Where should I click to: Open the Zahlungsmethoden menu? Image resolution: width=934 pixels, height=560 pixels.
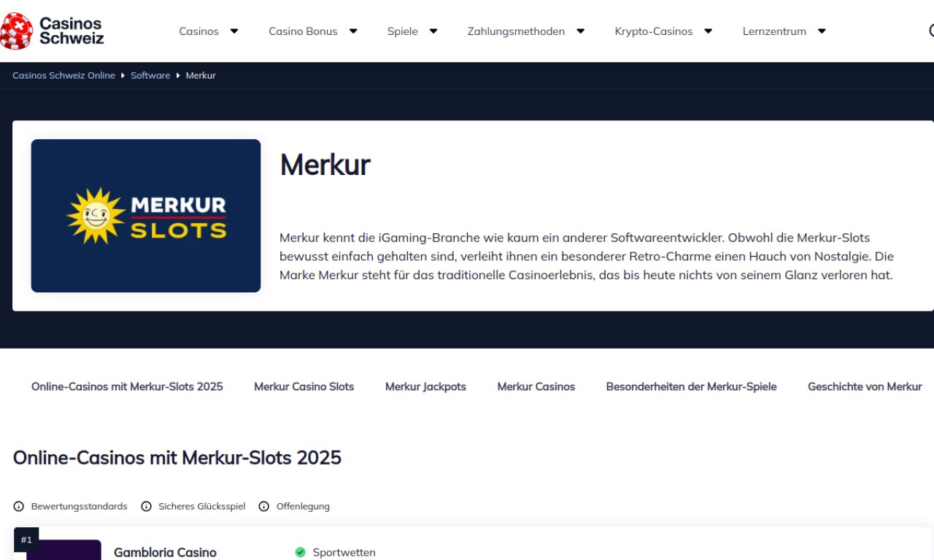point(516,31)
